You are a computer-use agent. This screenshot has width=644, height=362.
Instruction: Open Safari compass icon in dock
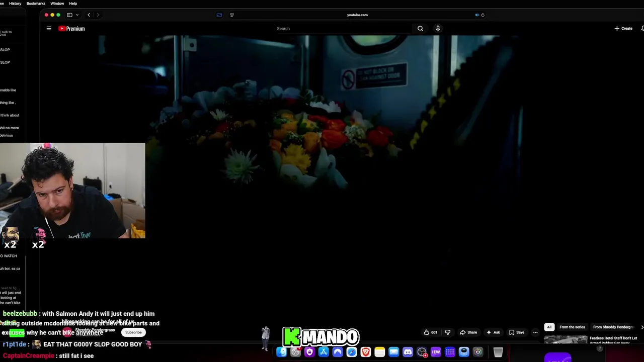point(351,352)
